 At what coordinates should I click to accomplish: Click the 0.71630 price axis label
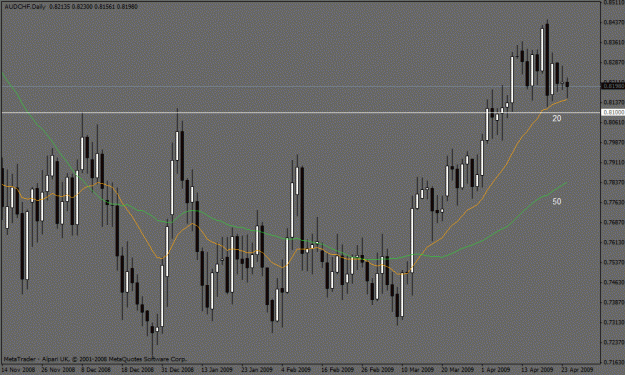tap(614, 362)
